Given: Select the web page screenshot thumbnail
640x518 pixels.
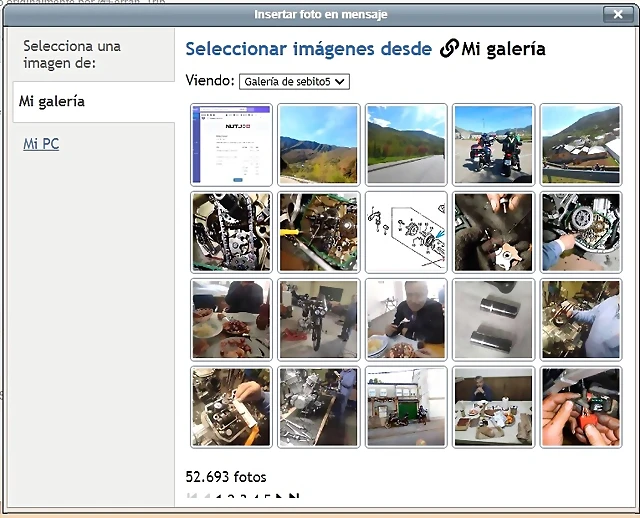Looking at the screenshot, I should 231,145.
